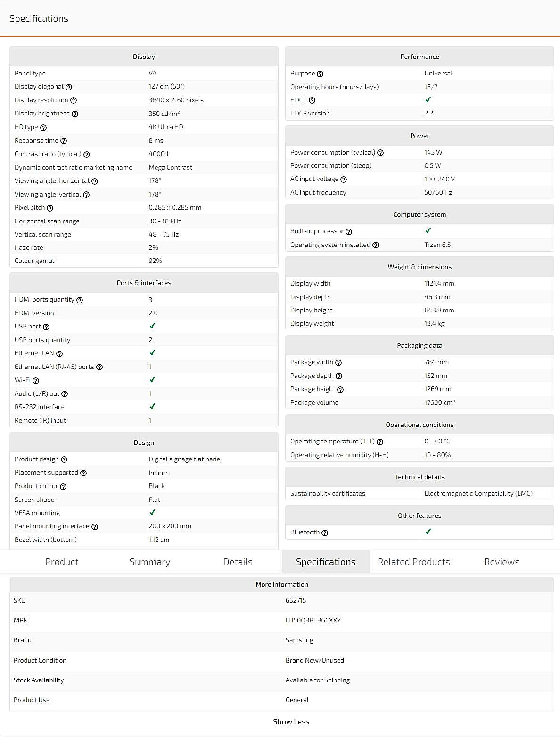Viewport: 560px width, 737px height.
Task: Click help icon beside HDMI ports quantity
Action: tap(80, 300)
